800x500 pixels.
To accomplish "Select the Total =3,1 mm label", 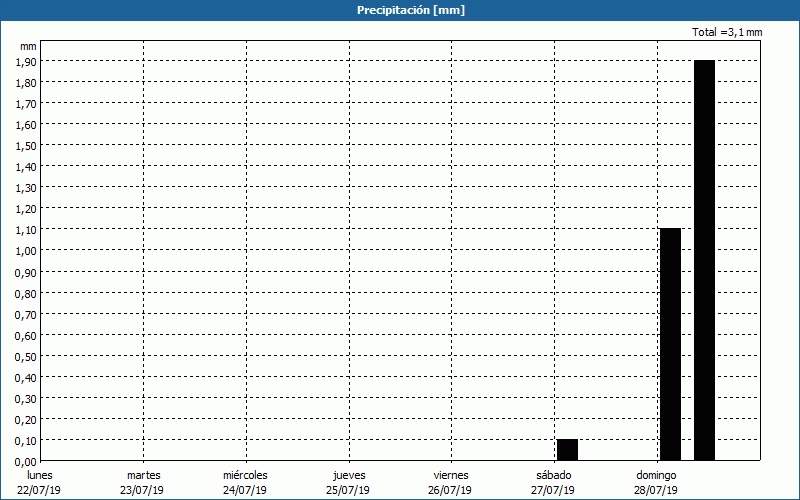I will (x=727, y=32).
